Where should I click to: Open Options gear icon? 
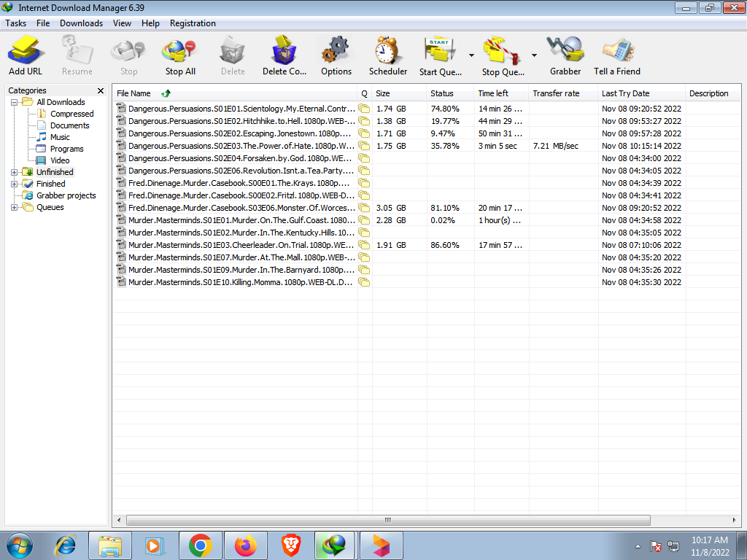coord(336,50)
